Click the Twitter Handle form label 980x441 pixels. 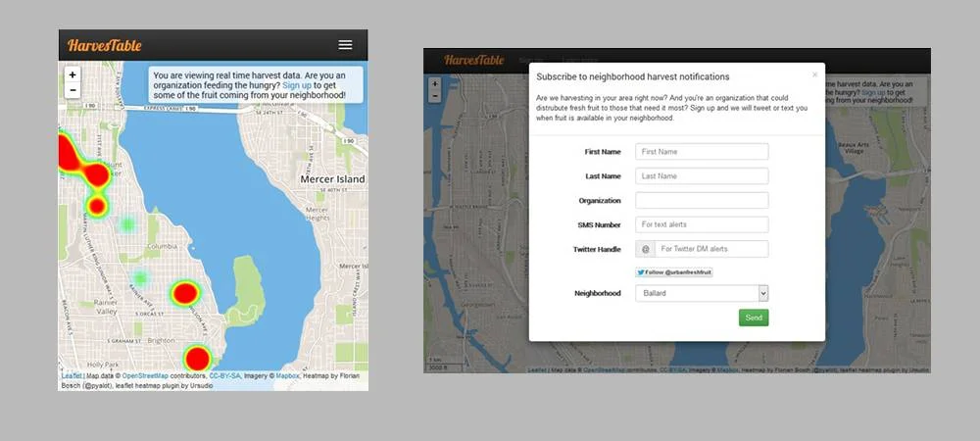coord(597,249)
